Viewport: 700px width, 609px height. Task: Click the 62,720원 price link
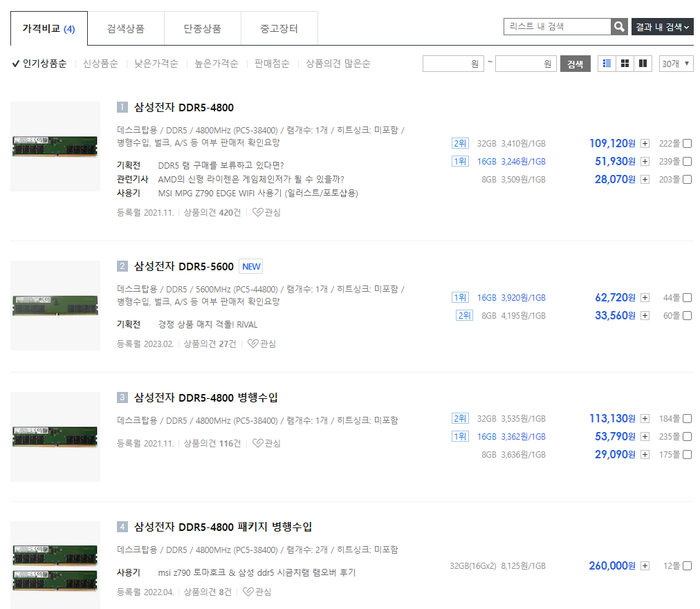(615, 297)
